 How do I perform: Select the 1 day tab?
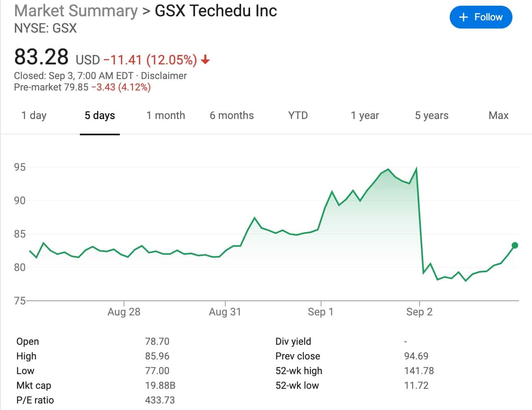34,116
